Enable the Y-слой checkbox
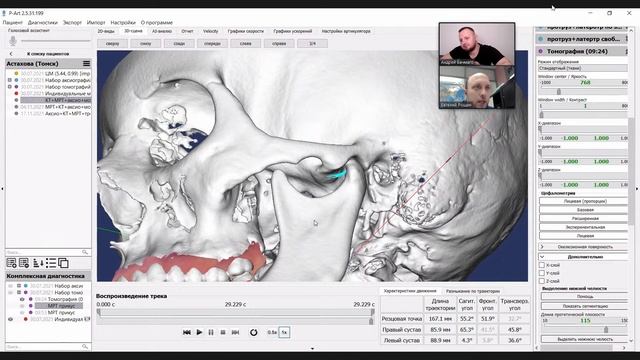This screenshot has height=360, width=640. (542, 273)
